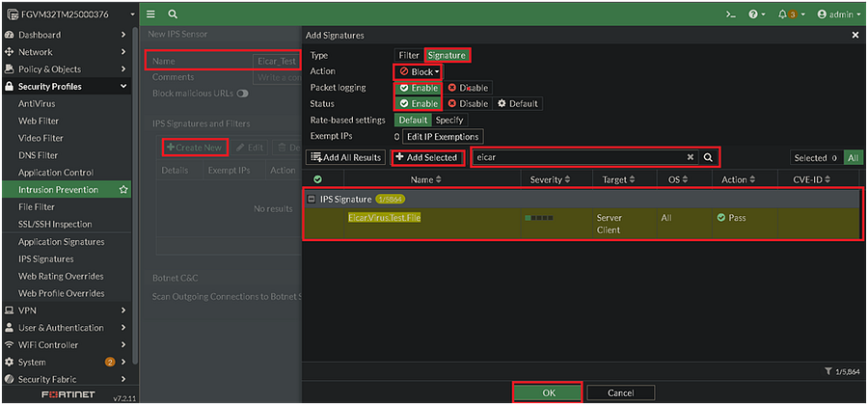Click the eicar search input field
The height and width of the screenshot is (405, 868).
click(578, 157)
